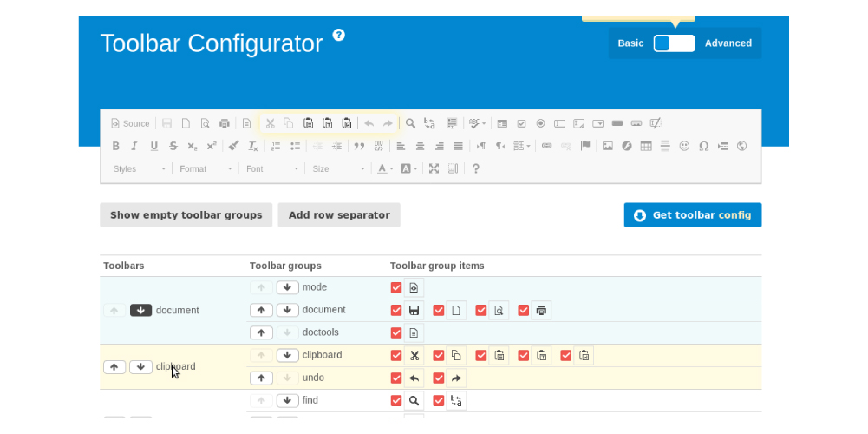This screenshot has width=868, height=434.
Task: Click the Undo arrow in the editor toolbar
Action: coord(369,123)
